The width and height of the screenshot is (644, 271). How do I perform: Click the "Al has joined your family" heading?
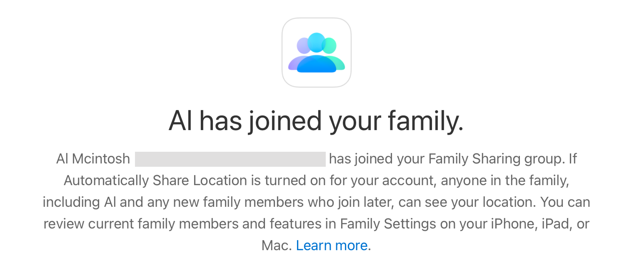click(316, 121)
